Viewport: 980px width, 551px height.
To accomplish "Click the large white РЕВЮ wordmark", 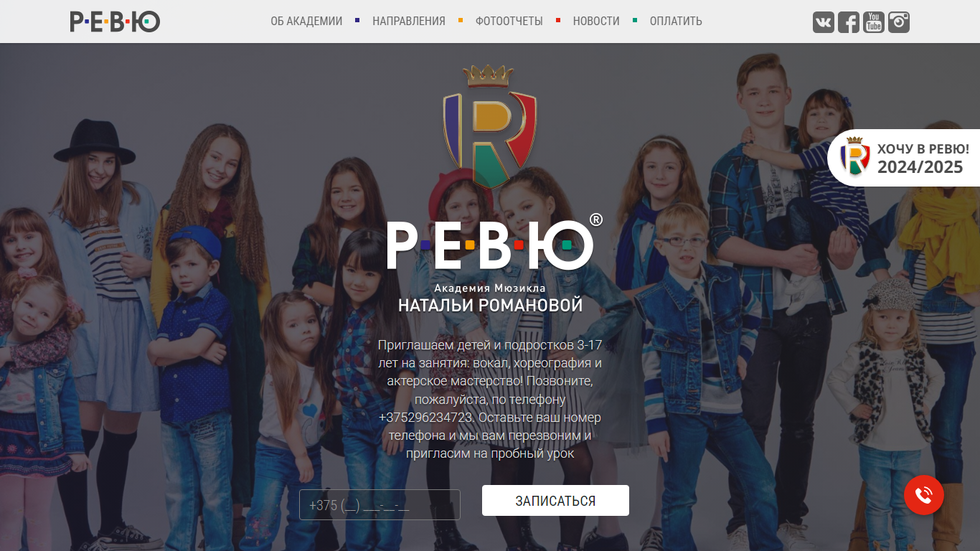I will click(494, 244).
